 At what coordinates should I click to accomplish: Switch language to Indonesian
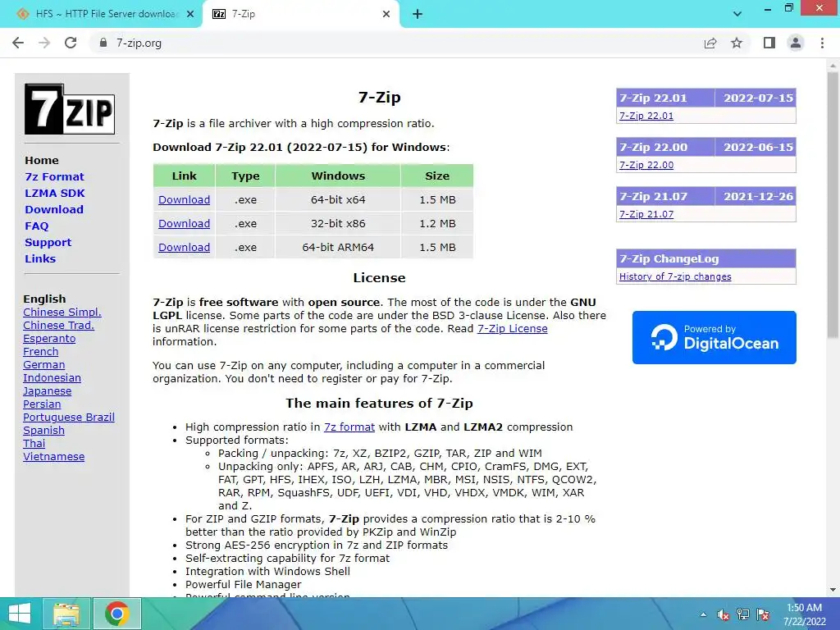pos(52,377)
